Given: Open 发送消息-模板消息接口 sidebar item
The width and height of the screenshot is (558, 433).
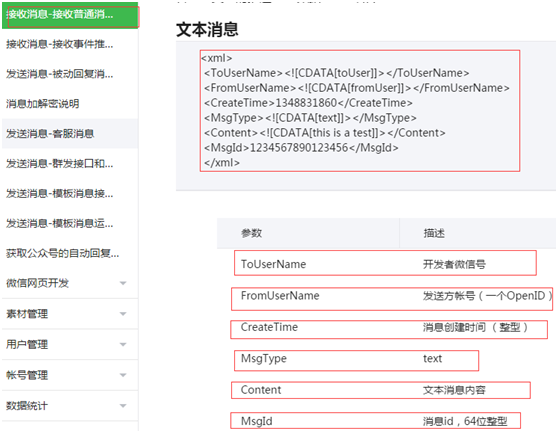Looking at the screenshot, I should point(70,194).
